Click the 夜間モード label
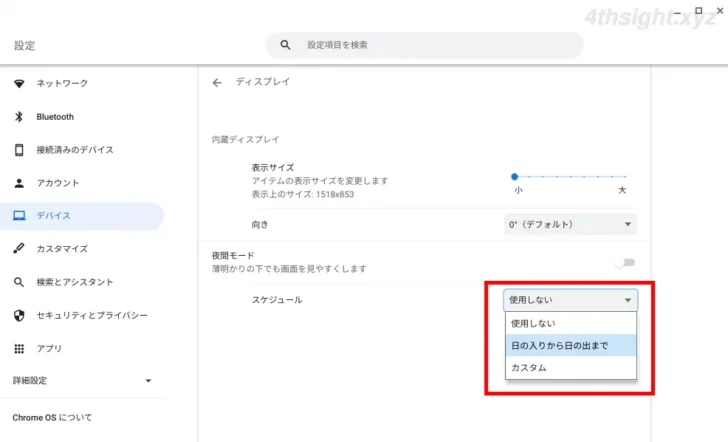The width and height of the screenshot is (728, 442). pos(233,255)
